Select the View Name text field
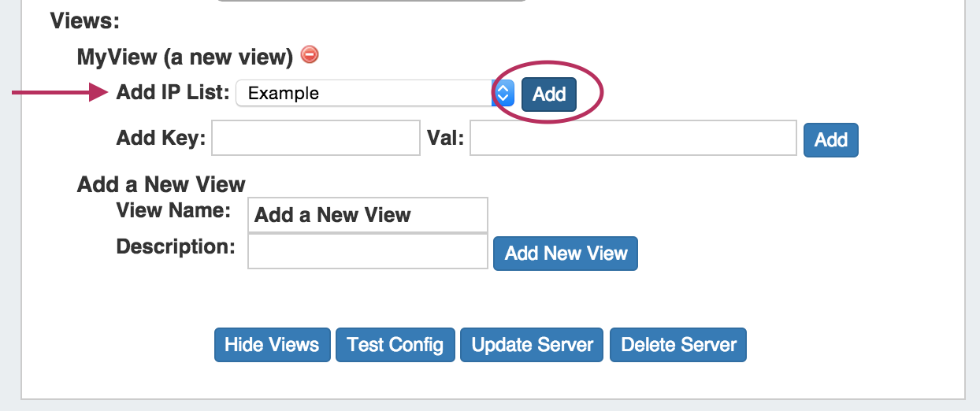The image size is (980, 411). pos(367,215)
